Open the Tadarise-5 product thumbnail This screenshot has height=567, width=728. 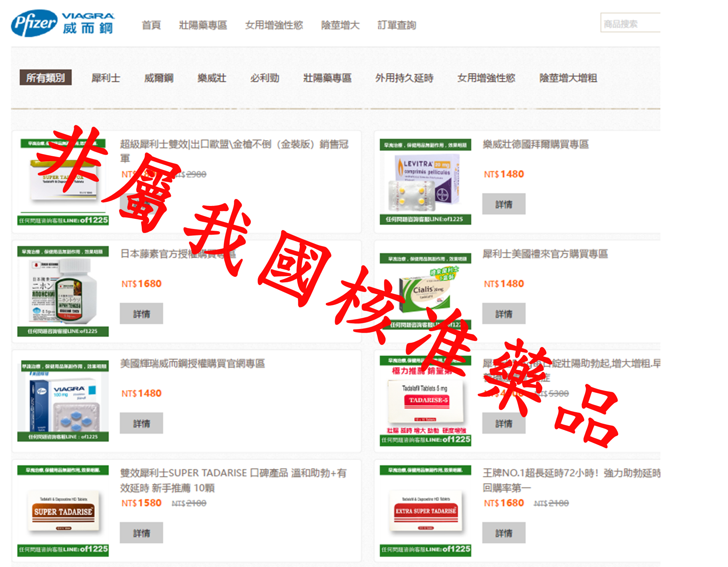425,401
